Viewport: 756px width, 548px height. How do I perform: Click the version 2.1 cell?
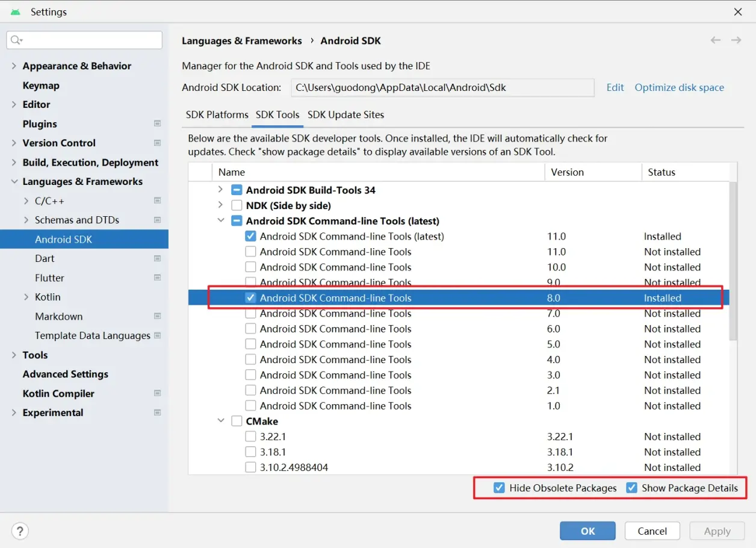click(553, 390)
